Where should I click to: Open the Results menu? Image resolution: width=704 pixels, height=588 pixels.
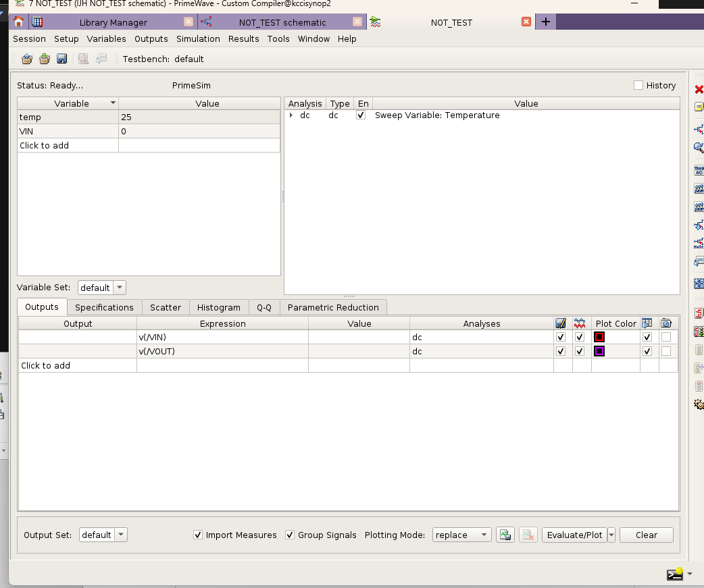tap(243, 39)
